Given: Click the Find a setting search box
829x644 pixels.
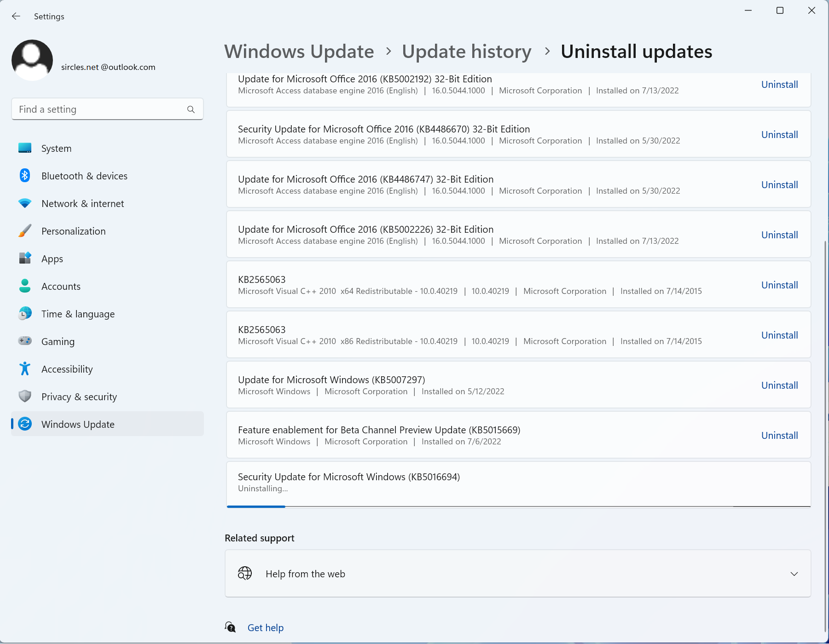Looking at the screenshot, I should [x=107, y=109].
